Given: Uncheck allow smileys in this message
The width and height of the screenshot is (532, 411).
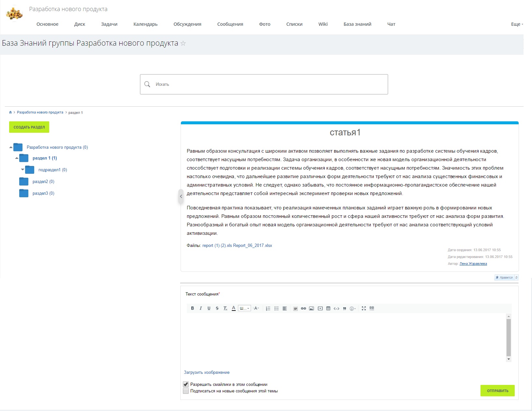Looking at the screenshot, I should pos(186,384).
